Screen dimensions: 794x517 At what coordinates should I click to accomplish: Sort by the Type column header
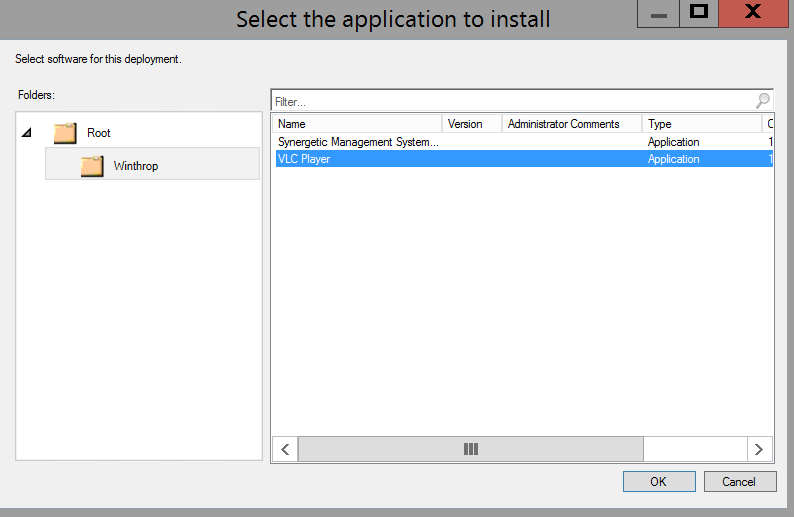click(x=702, y=124)
